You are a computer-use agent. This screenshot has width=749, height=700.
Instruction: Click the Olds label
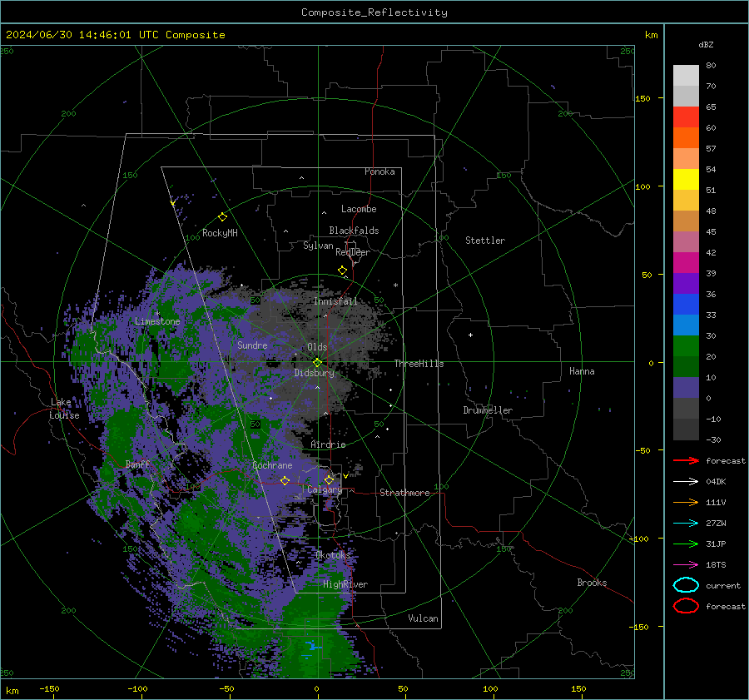tap(317, 347)
